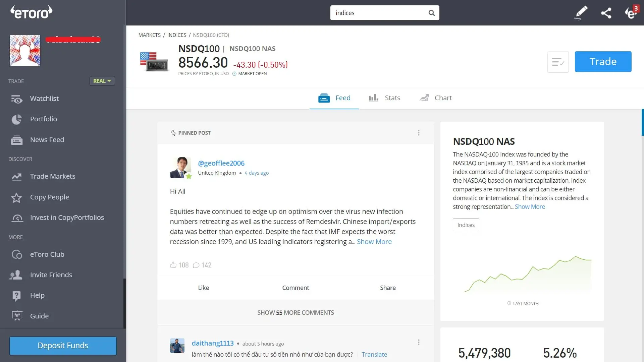
Task: Click the Watchlist eye icon
Action: coord(16,99)
